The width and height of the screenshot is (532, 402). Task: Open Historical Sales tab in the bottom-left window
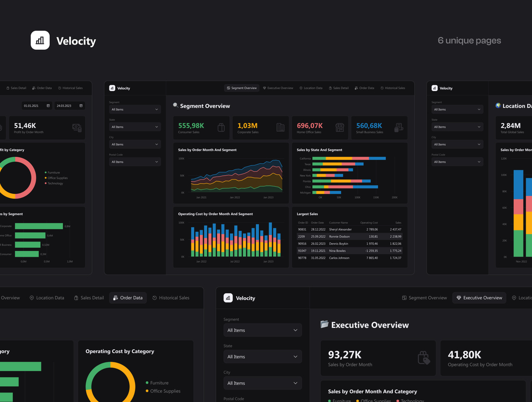pos(170,298)
